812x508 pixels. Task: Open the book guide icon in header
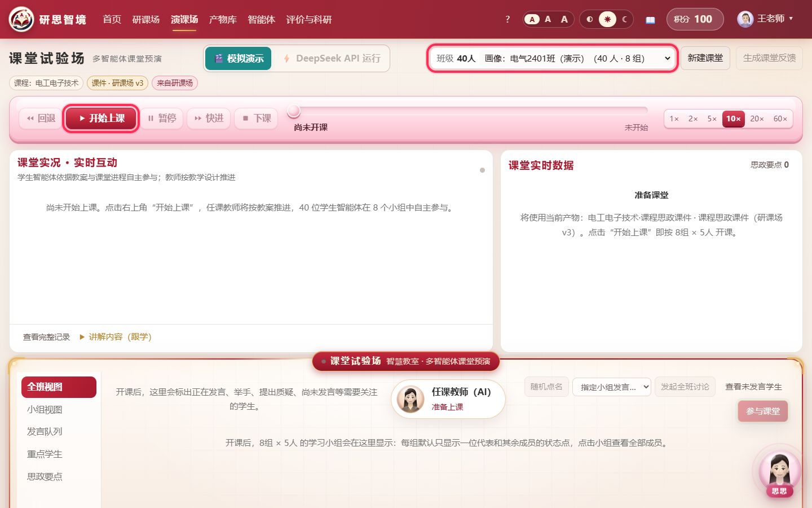click(650, 20)
